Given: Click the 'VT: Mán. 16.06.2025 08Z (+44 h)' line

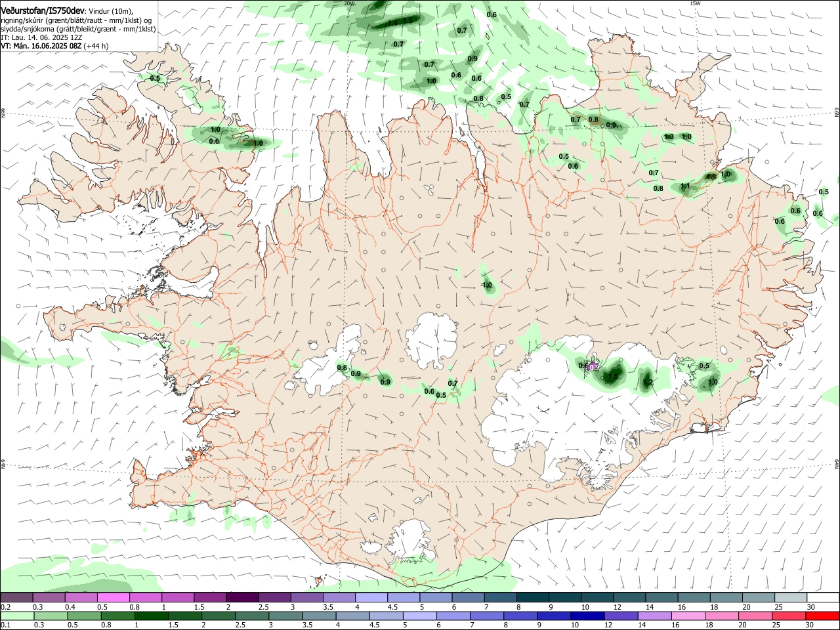Looking at the screenshot, I should (54, 46).
